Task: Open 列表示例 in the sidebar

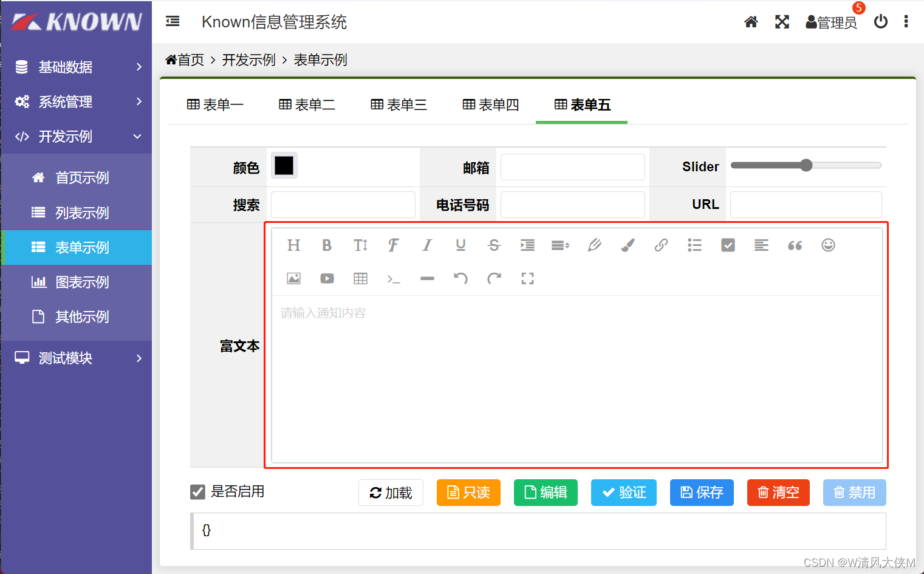Action: tap(77, 213)
